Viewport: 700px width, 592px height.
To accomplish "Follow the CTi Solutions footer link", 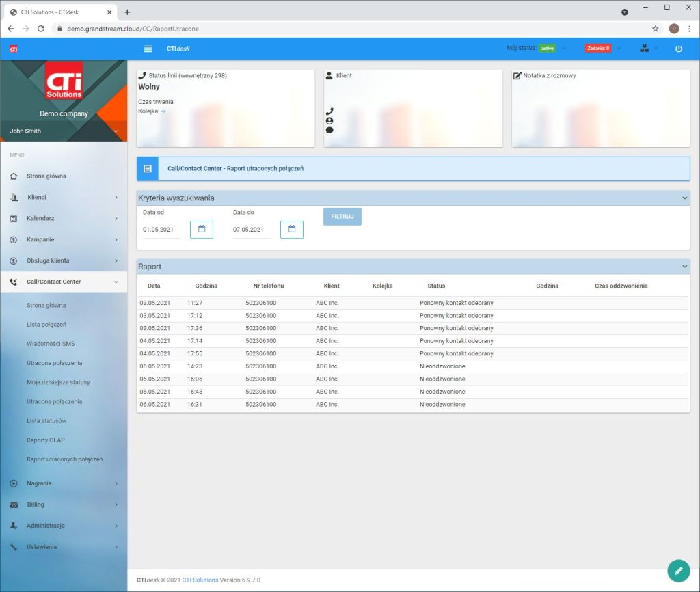I will pos(200,580).
